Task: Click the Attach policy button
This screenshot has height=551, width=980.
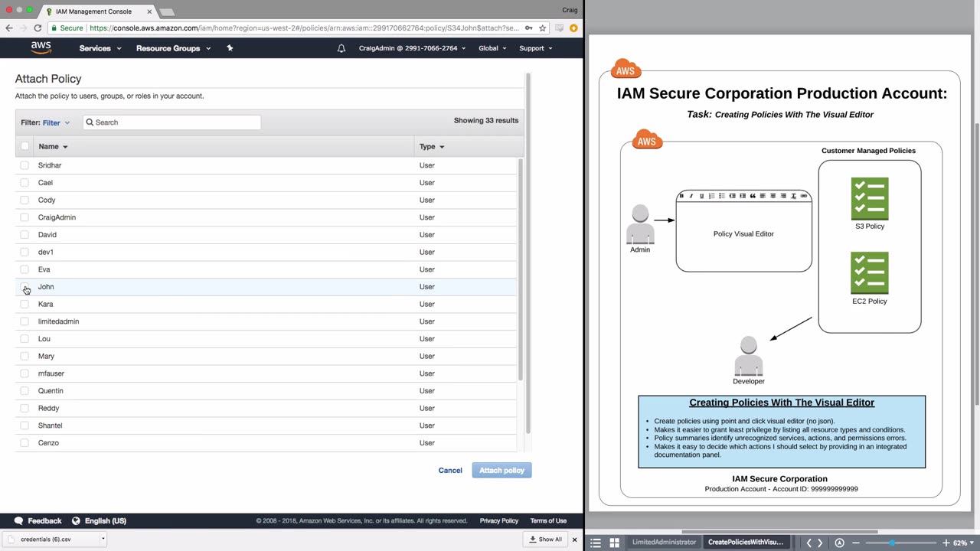Action: click(501, 471)
